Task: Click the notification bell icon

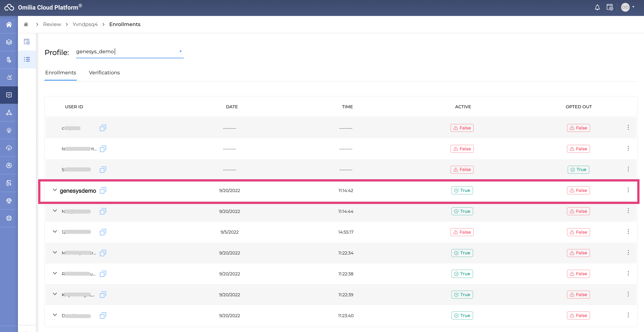Action: [x=597, y=7]
